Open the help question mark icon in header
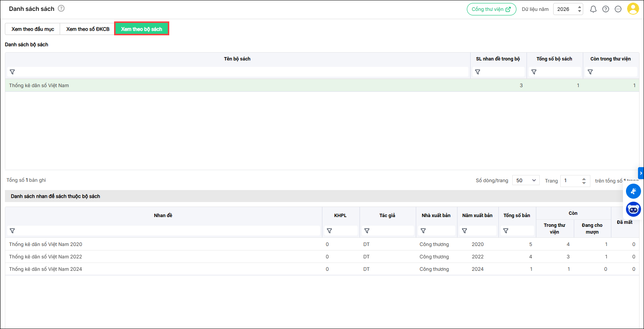644x329 pixels. click(x=606, y=9)
